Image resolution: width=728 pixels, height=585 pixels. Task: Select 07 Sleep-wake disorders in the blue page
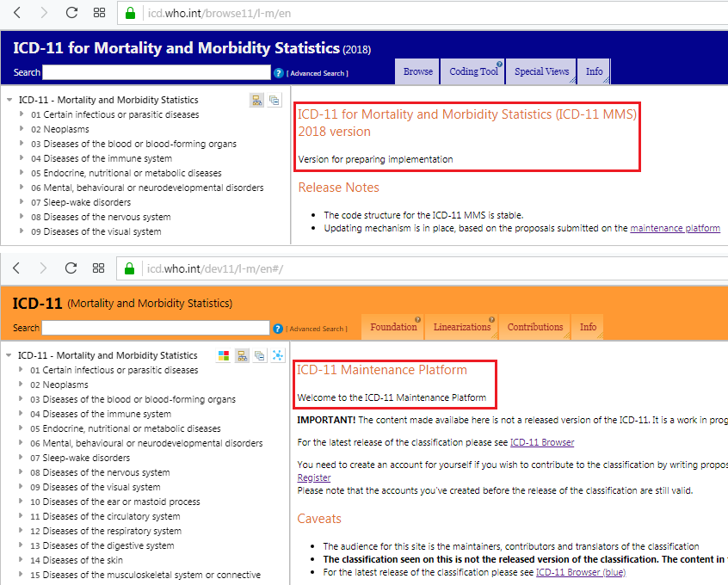pos(81,202)
